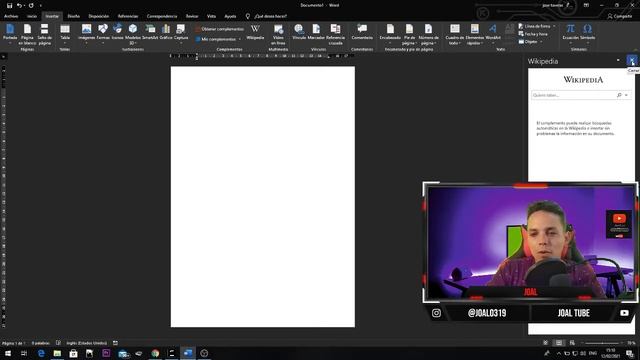The image size is (640, 360).
Task: Insert an Ecuación with the pi icon
Action: click(x=570, y=32)
